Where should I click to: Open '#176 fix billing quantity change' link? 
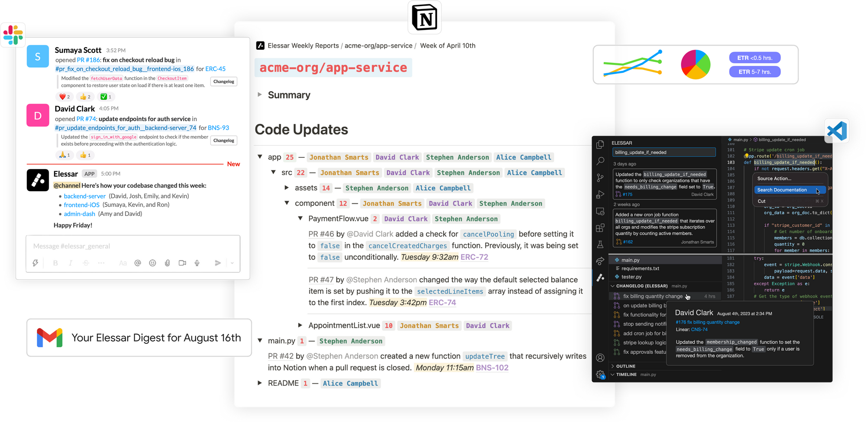point(707,322)
